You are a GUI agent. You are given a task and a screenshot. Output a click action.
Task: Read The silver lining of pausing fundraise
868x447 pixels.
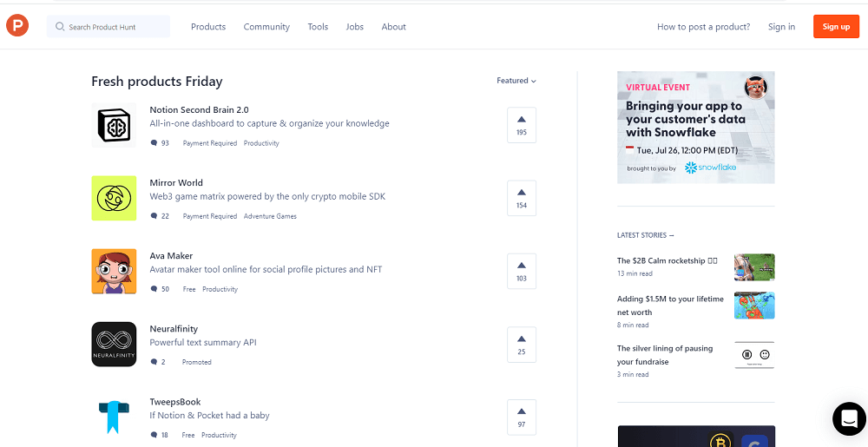coord(665,355)
